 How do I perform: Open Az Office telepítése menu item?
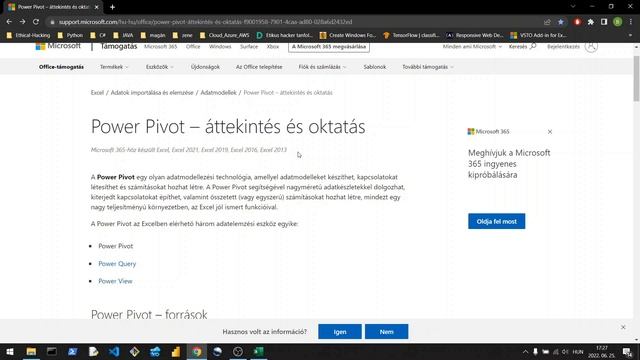pyautogui.click(x=259, y=67)
